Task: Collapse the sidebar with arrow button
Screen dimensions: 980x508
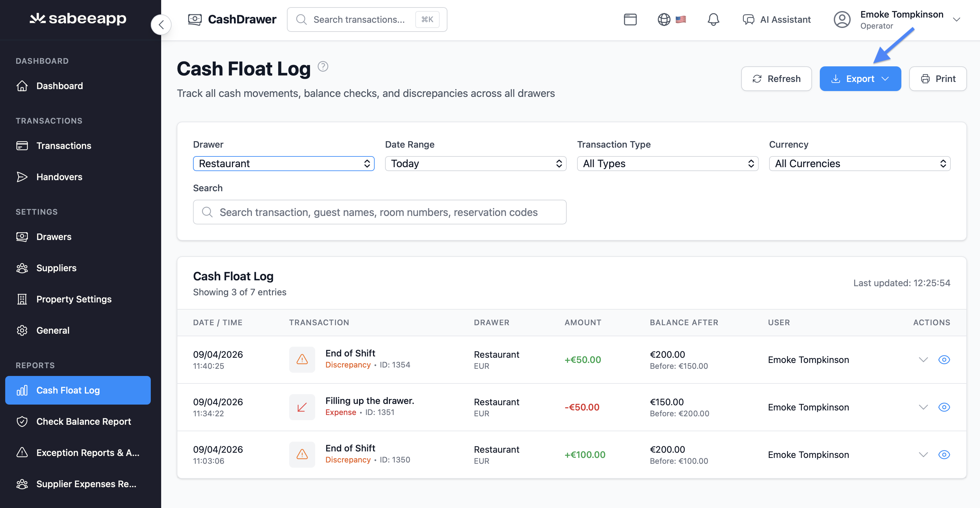Action: tap(161, 25)
